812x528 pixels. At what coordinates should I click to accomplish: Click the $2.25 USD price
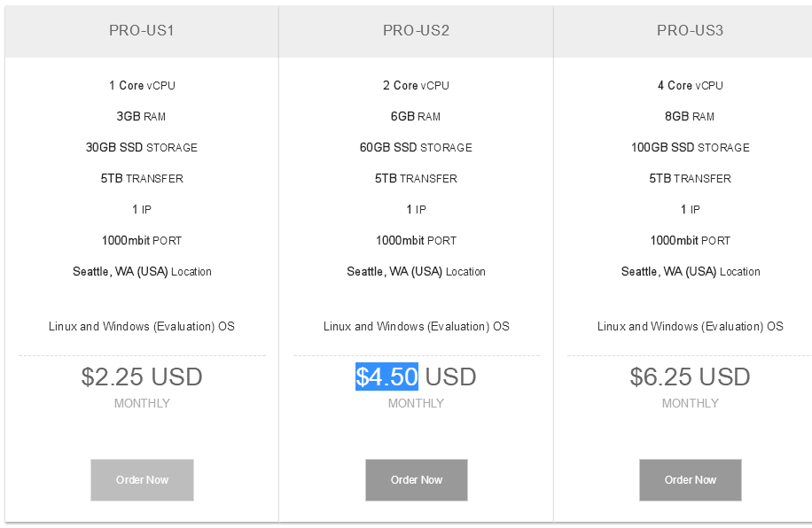pyautogui.click(x=142, y=377)
